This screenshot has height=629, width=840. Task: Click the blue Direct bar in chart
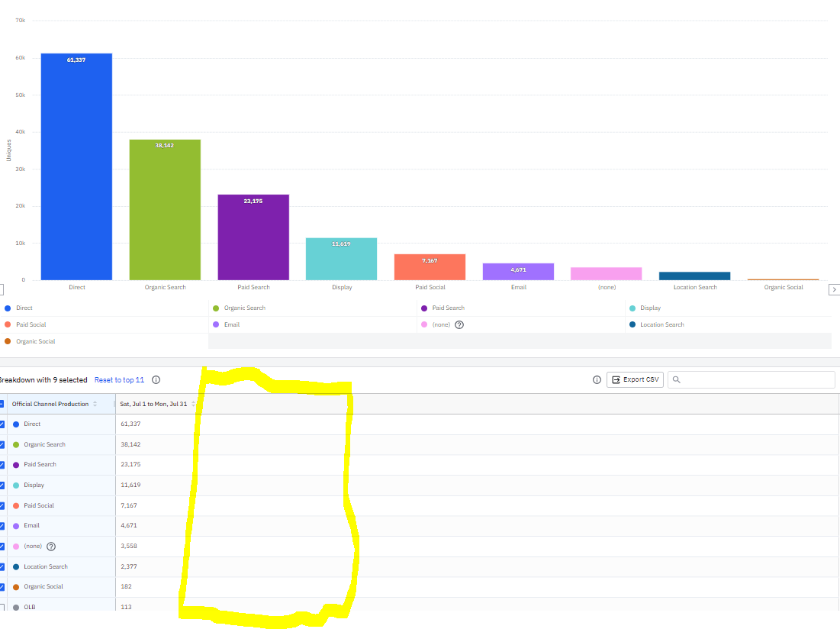[x=76, y=166]
